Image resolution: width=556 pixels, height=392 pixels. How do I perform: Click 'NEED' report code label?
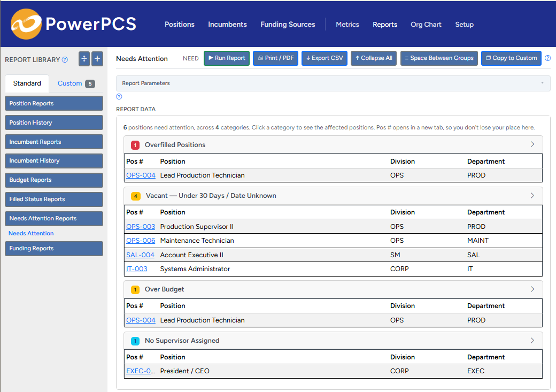[x=190, y=58]
